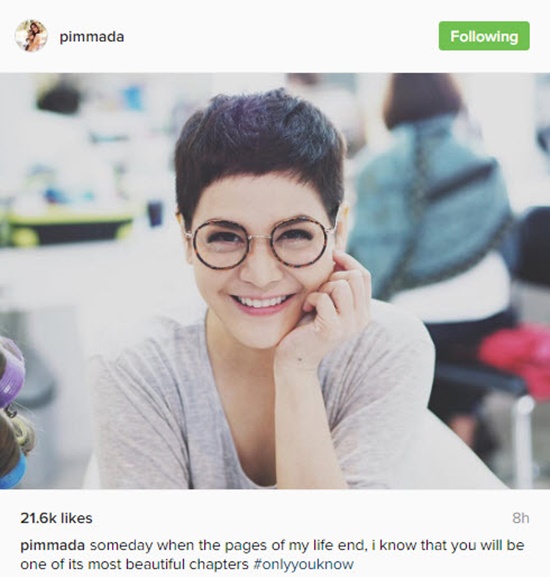View the 21.6k likes list

(x=56, y=518)
